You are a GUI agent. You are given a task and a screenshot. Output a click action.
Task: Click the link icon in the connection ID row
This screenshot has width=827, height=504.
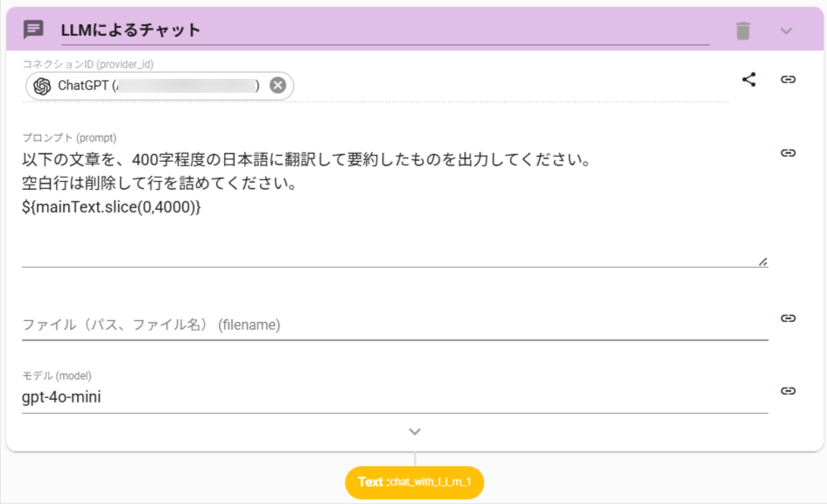[x=788, y=80]
